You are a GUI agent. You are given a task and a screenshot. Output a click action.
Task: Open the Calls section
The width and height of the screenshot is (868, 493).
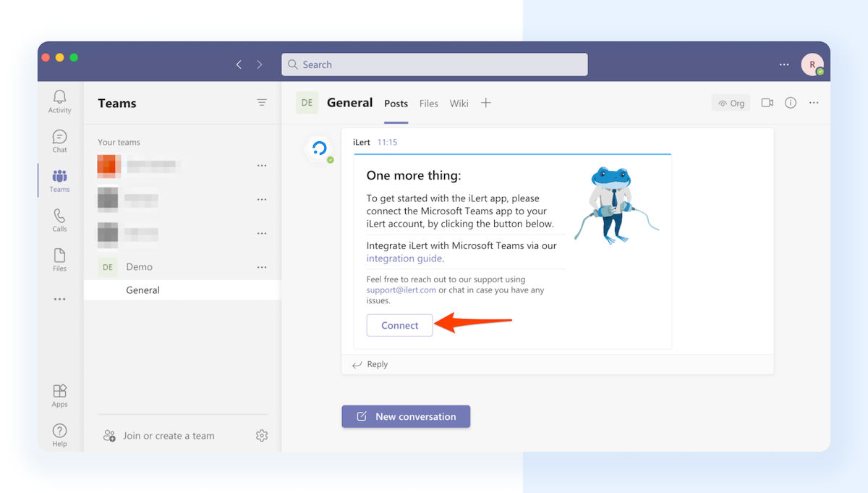coord(59,219)
